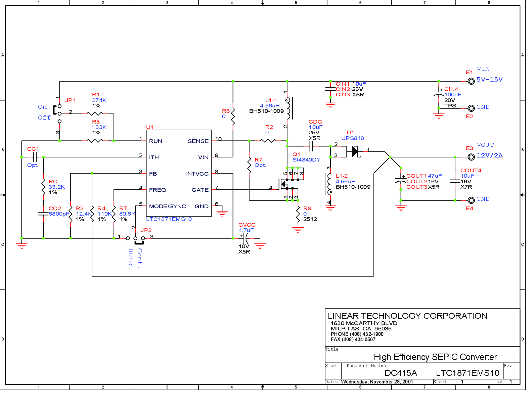The image size is (532, 411).
Task: Click the 12V/2A output label
Action: coord(490,155)
